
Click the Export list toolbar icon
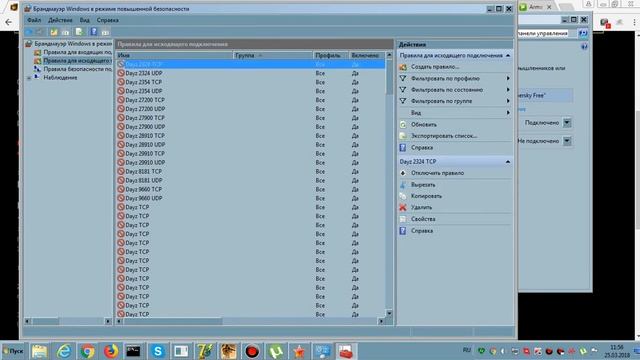[x=79, y=32]
